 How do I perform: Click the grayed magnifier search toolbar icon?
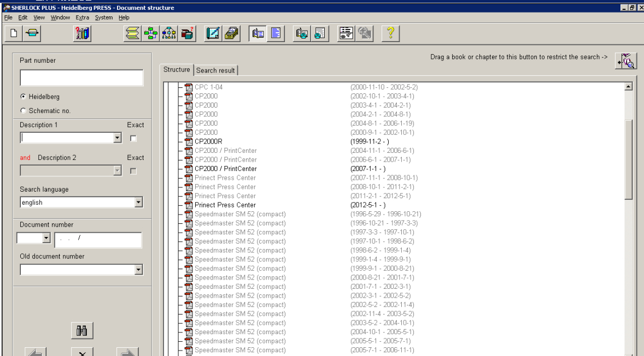point(364,33)
